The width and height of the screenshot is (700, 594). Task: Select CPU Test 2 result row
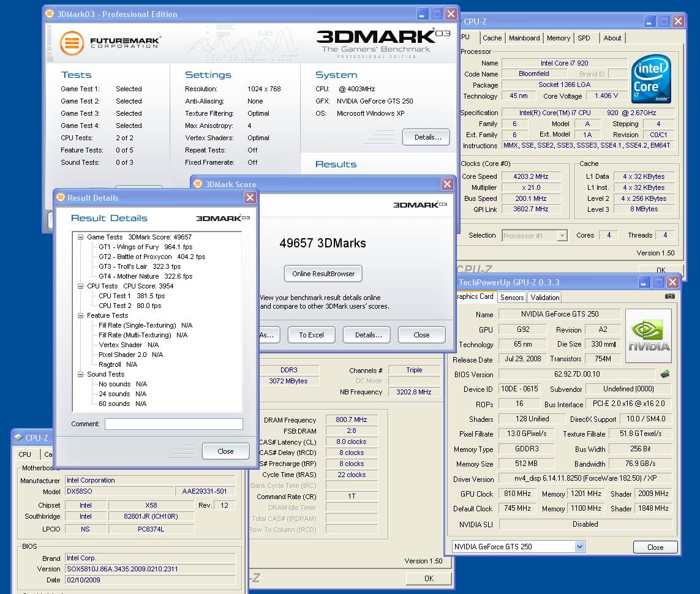(x=130, y=306)
